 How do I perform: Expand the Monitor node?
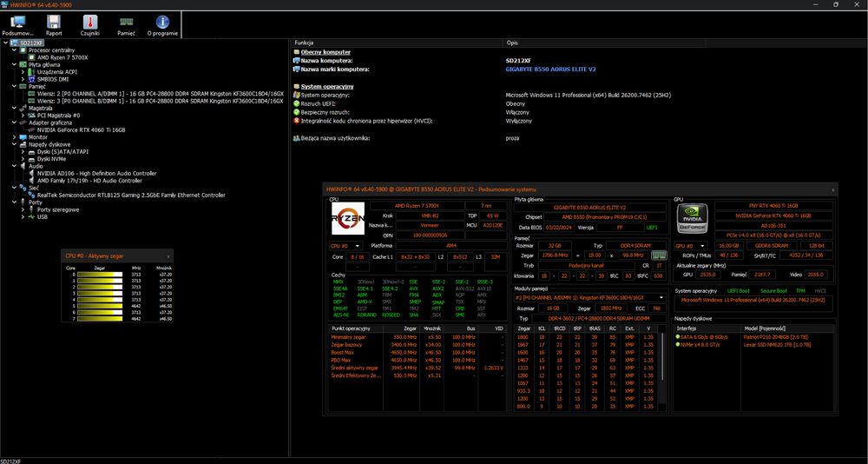point(15,137)
